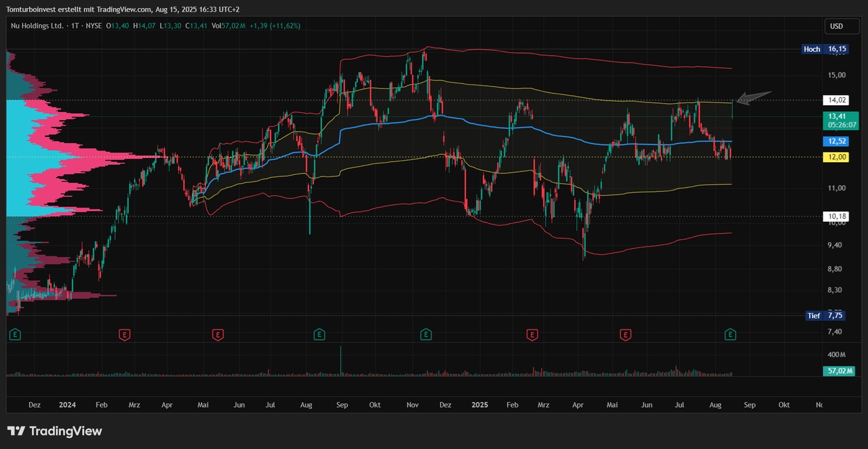Select the Tief 7,75 price label
This screenshot has height=449, width=868.
click(x=825, y=315)
